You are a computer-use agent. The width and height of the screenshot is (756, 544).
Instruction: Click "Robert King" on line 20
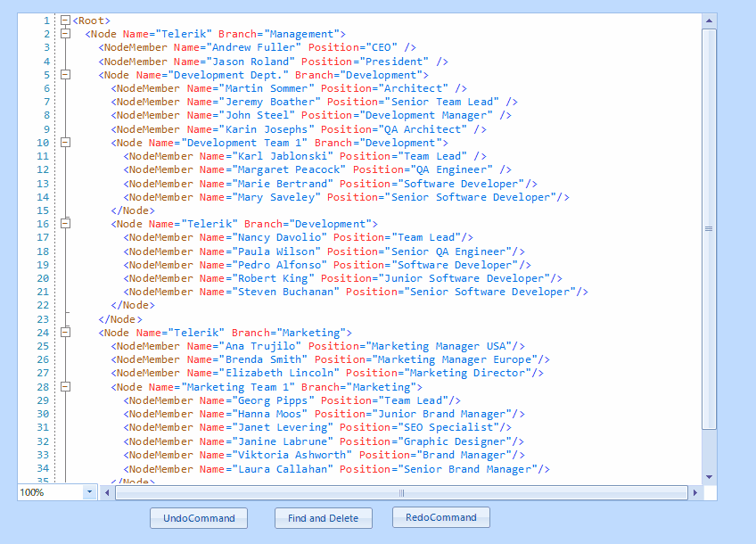pyautogui.click(x=273, y=278)
